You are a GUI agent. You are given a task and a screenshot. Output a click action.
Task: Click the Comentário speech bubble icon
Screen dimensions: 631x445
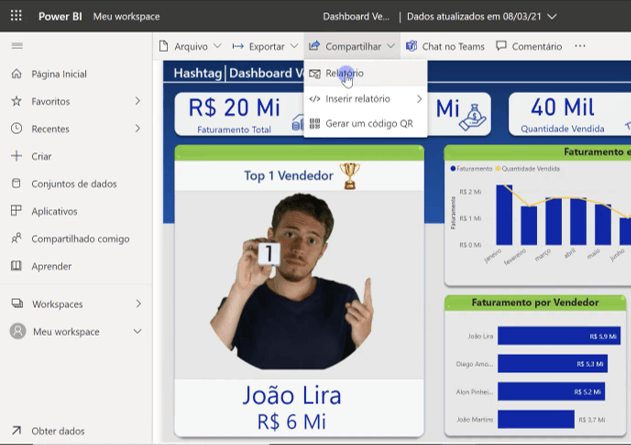(x=501, y=46)
